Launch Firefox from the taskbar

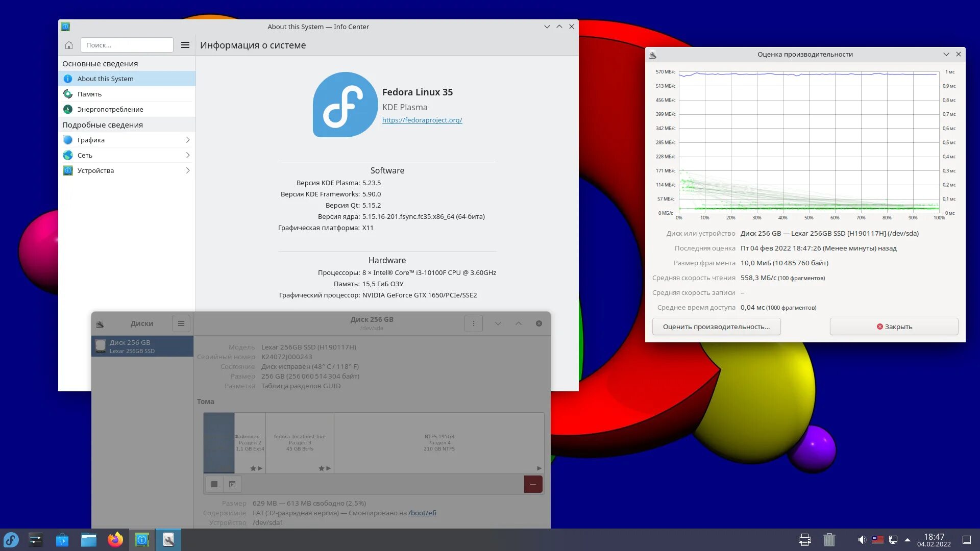pyautogui.click(x=115, y=540)
